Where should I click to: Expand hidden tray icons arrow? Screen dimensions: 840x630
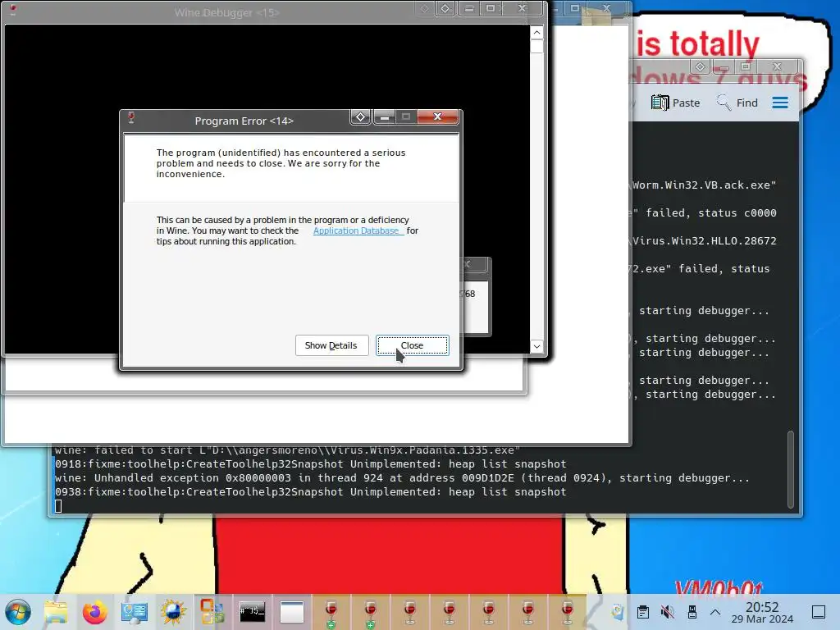[x=715, y=612]
